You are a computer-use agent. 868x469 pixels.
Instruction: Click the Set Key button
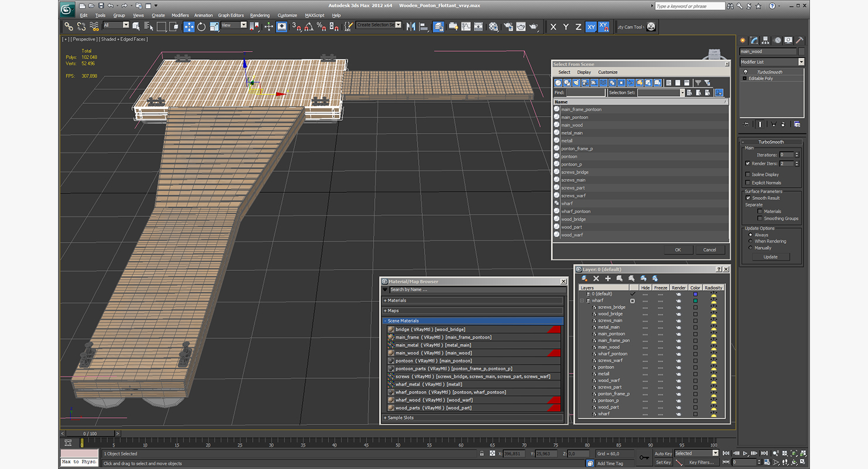point(663,463)
